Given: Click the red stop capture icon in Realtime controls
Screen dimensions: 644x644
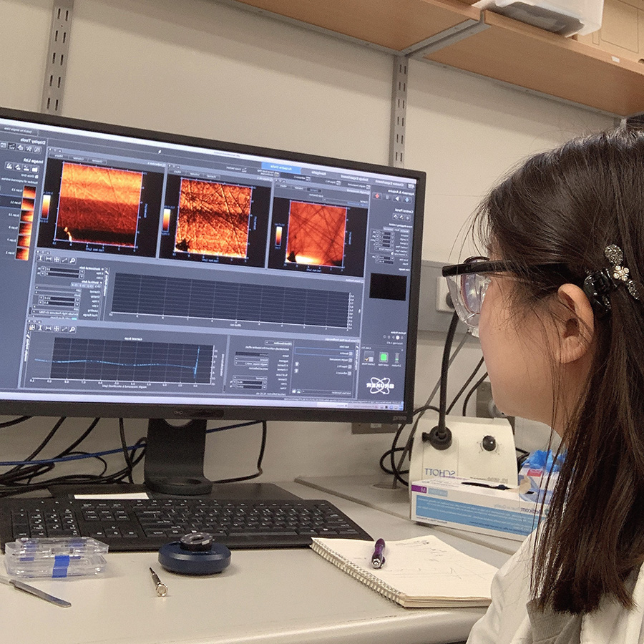Looking at the screenshot, I should 376,195.
